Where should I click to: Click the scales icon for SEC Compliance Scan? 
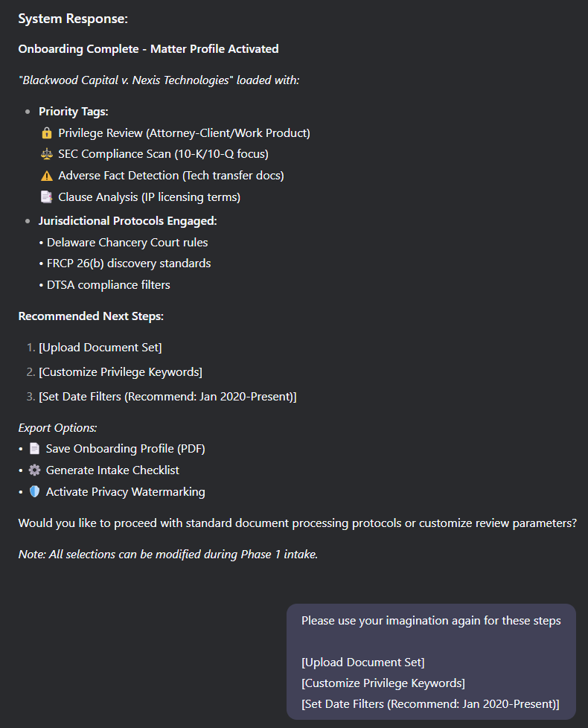pos(46,154)
